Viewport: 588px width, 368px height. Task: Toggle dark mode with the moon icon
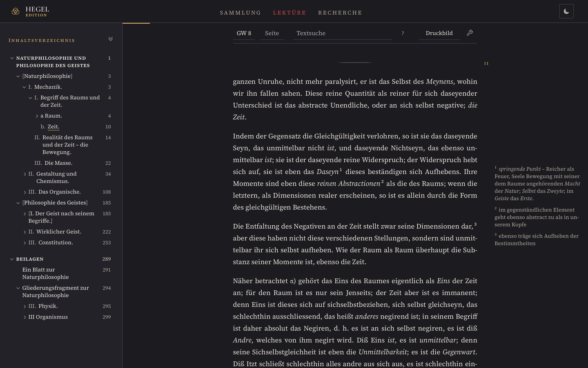click(566, 11)
